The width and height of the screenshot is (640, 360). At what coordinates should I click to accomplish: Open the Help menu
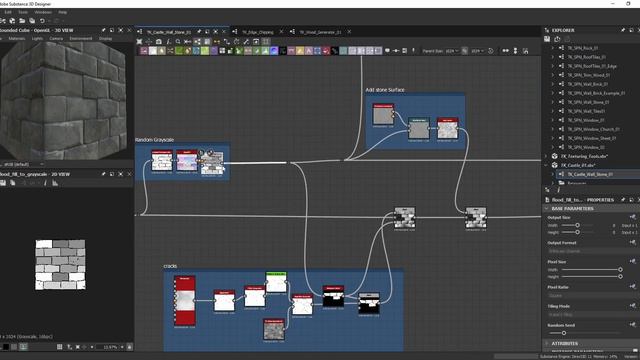pos(62,12)
